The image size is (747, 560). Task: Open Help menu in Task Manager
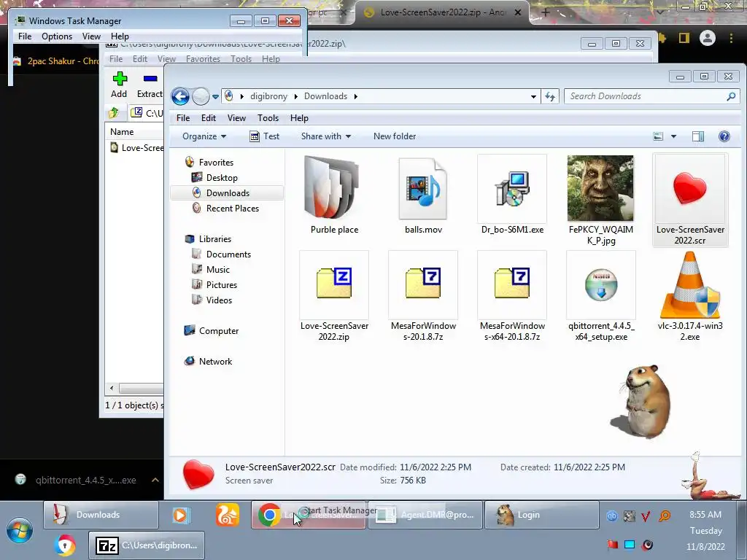(120, 36)
